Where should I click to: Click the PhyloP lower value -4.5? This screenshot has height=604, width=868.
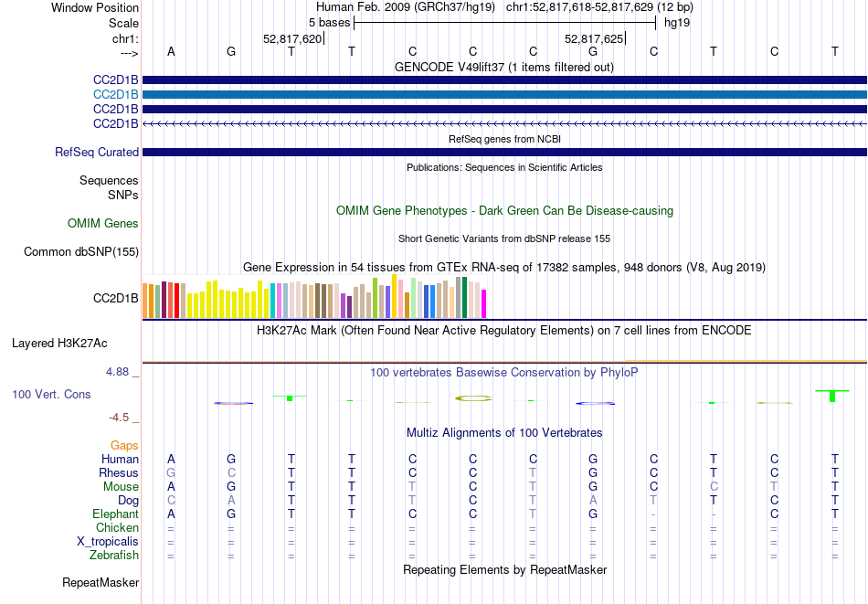[119, 418]
